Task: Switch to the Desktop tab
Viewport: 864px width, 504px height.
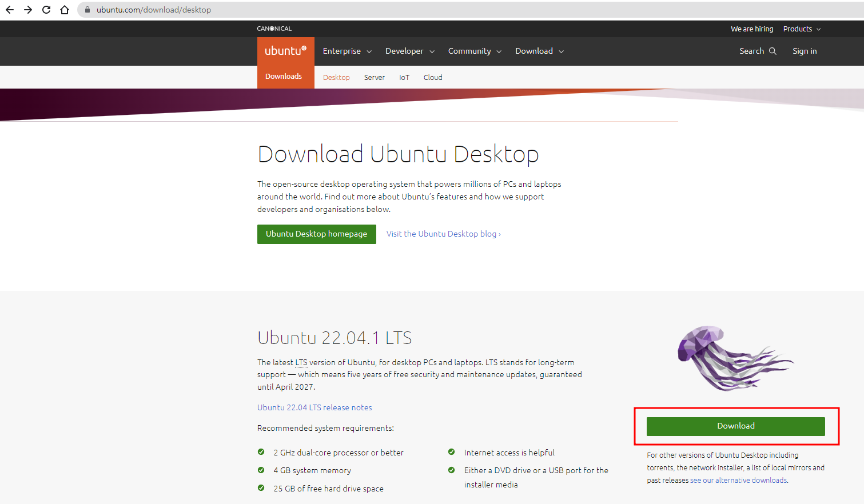Action: (336, 77)
